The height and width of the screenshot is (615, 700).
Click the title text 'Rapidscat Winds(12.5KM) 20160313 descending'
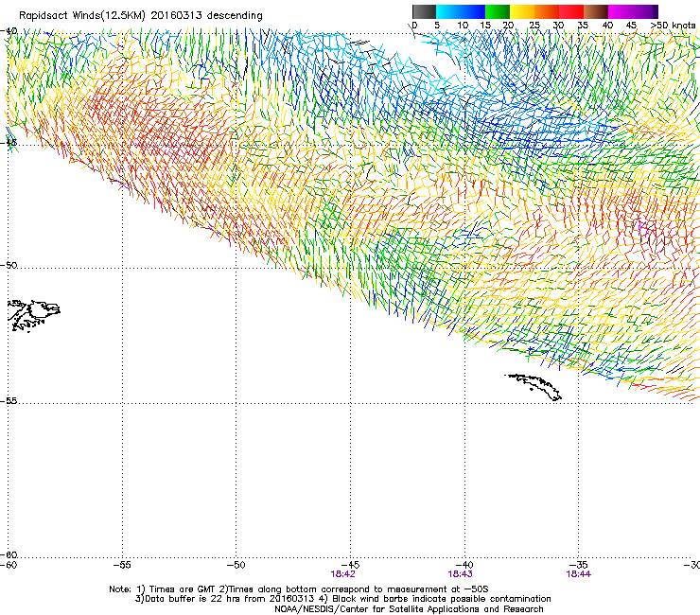pos(141,15)
